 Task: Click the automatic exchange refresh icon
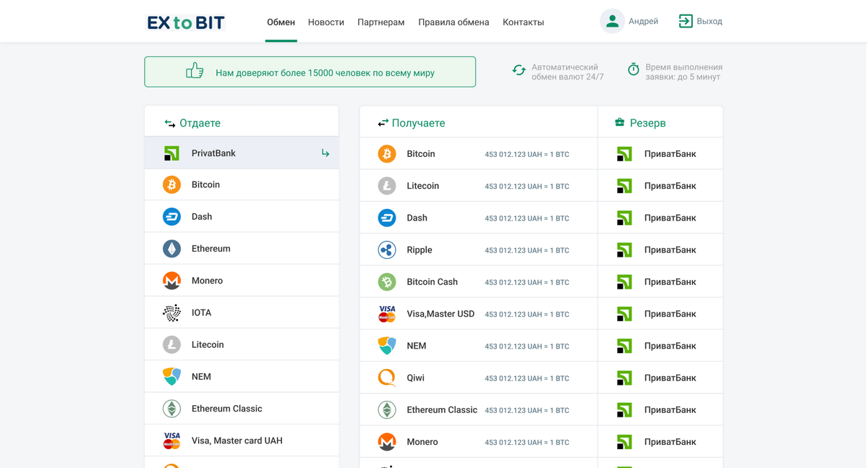tap(519, 70)
